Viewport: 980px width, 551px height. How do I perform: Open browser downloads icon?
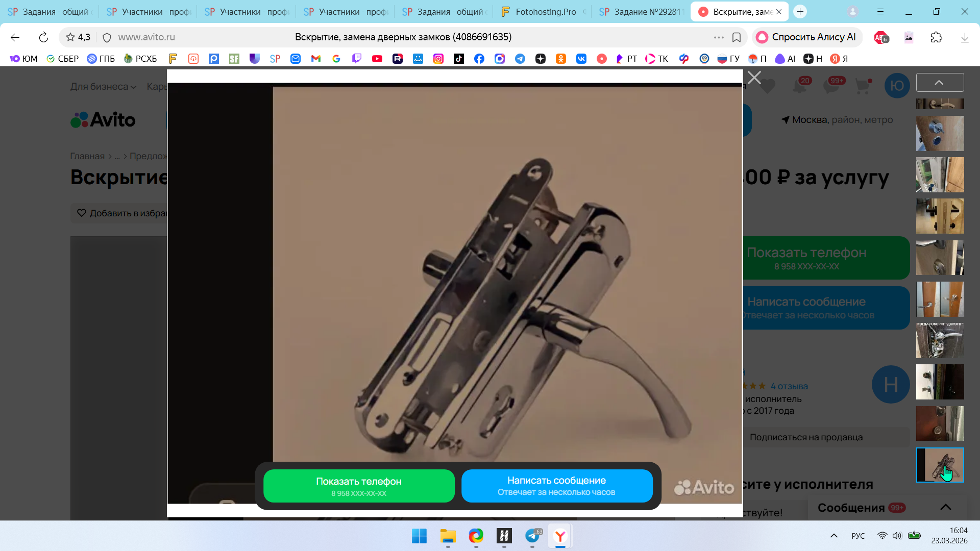(964, 37)
